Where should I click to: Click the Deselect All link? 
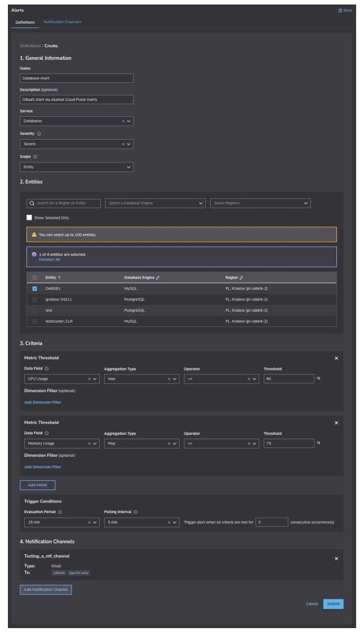coord(50,259)
